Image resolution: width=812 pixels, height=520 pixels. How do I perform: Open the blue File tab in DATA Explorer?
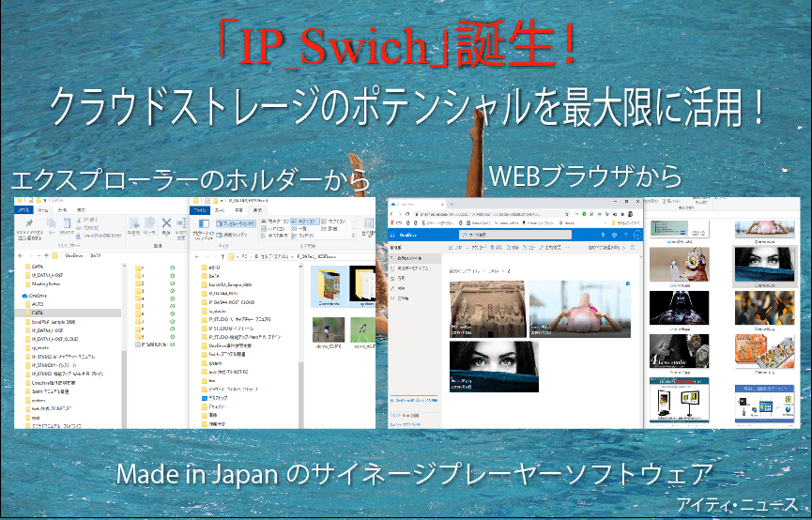23,210
